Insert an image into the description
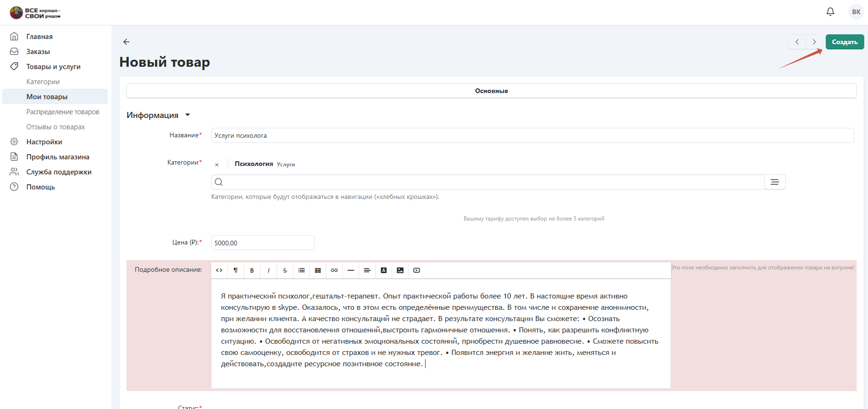The height and width of the screenshot is (409, 868). (x=400, y=270)
